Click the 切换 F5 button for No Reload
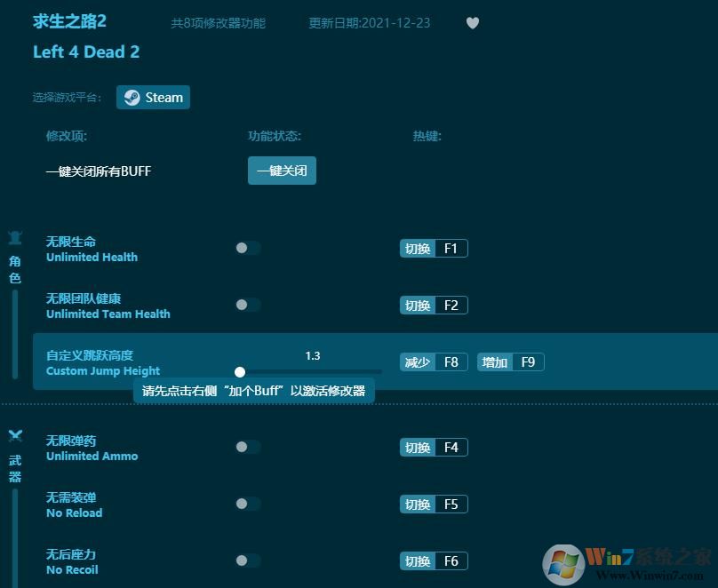The height and width of the screenshot is (588, 718). (x=434, y=504)
